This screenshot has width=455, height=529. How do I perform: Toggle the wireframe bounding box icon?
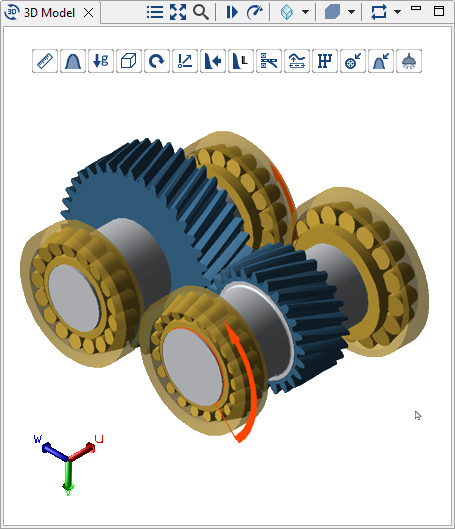tap(129, 61)
